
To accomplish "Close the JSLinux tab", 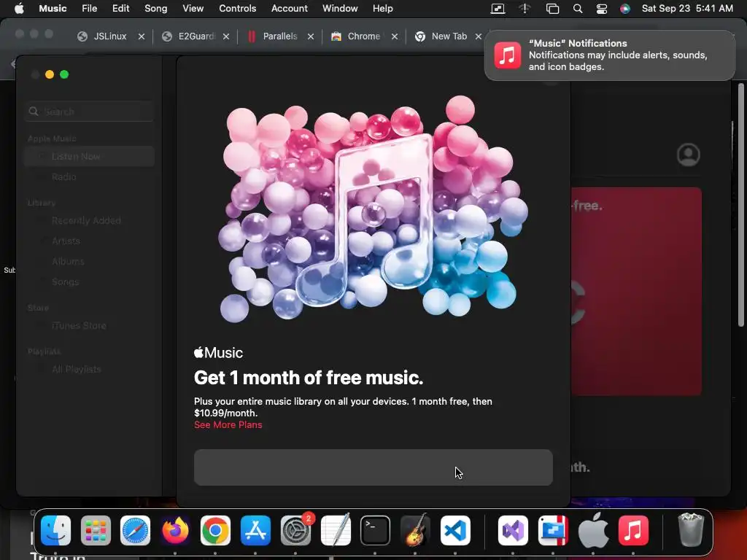I will [x=142, y=36].
